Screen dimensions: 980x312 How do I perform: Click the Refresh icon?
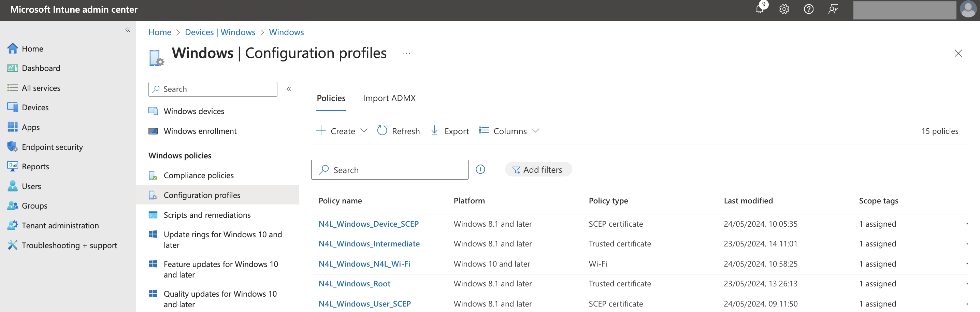click(382, 130)
